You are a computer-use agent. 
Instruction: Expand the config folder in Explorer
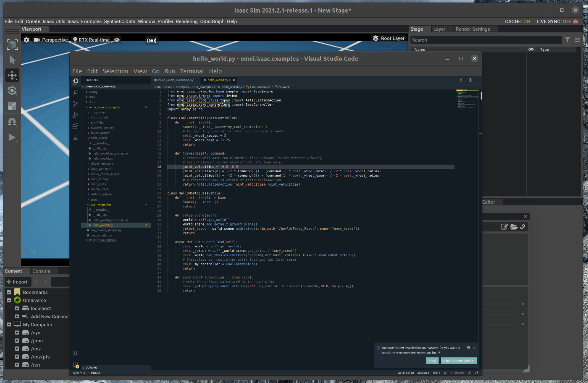coord(93,92)
